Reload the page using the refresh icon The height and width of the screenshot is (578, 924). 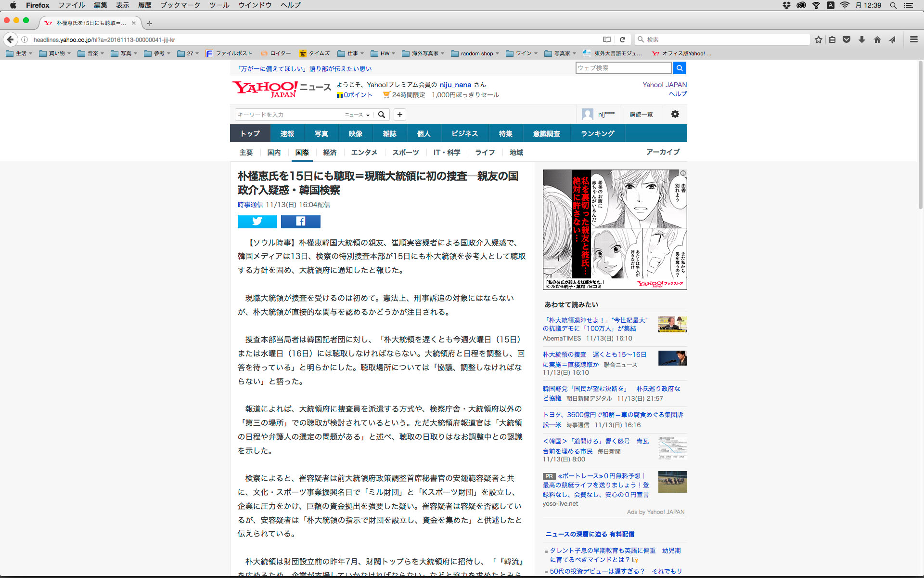click(x=622, y=39)
